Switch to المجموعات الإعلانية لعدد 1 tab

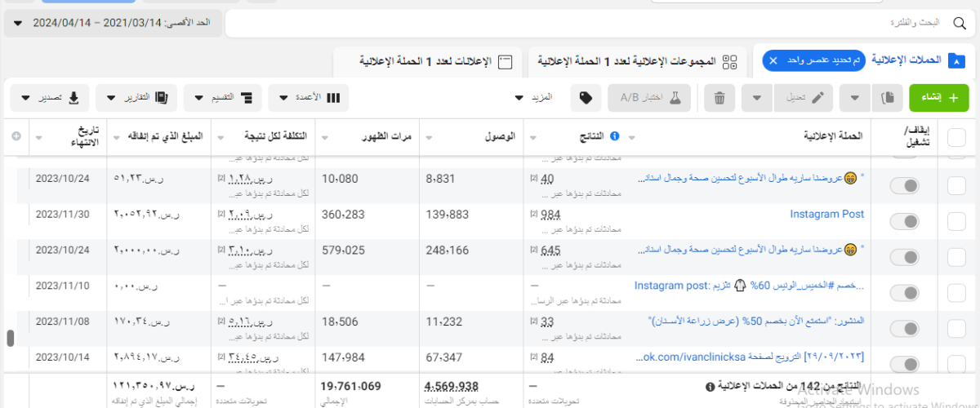[x=637, y=61]
